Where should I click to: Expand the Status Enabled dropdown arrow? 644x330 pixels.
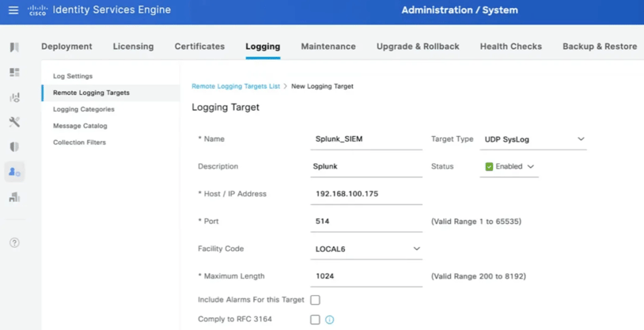click(530, 166)
